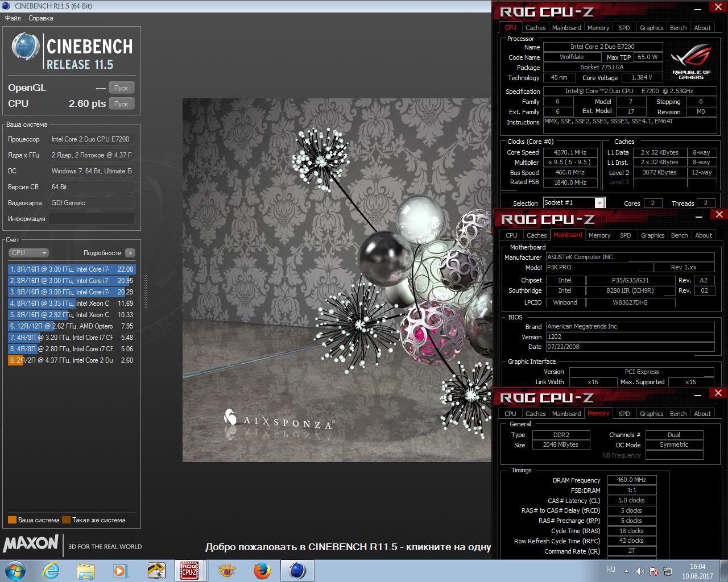Switch to Cinebench taskbar button
The height and width of the screenshot is (582, 728).
297,571
